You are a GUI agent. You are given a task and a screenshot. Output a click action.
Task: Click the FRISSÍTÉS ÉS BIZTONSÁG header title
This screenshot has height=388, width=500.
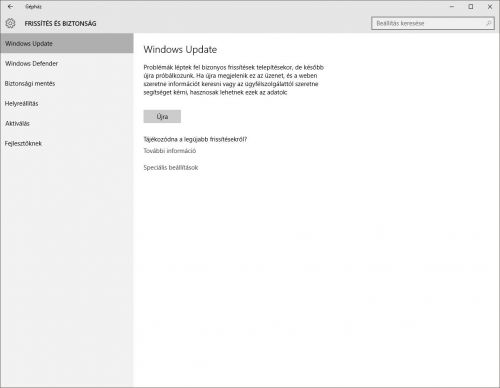point(60,23)
